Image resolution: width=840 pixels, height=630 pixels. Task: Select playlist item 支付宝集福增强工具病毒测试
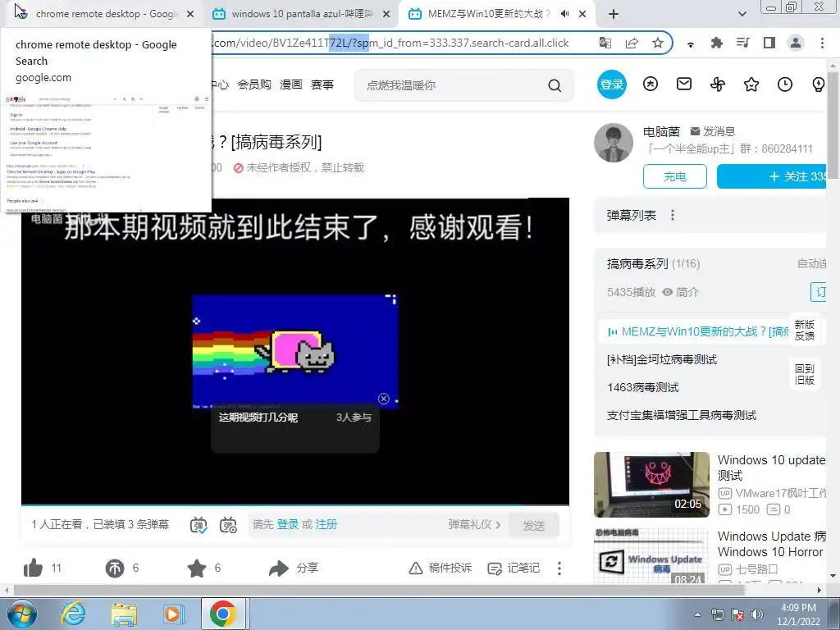point(682,415)
